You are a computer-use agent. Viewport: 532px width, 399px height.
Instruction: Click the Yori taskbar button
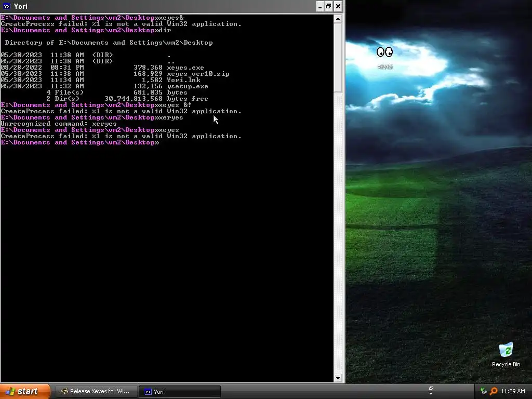[180, 392]
